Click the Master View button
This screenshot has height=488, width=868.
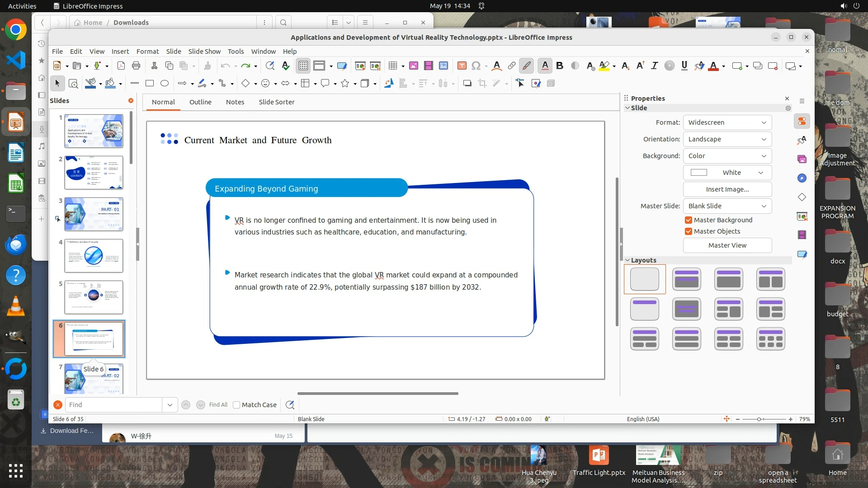[727, 245]
